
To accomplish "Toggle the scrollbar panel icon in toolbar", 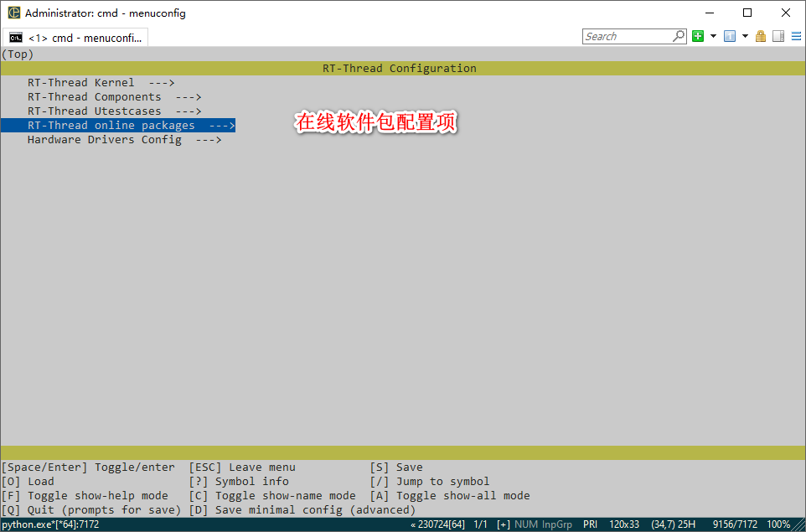I will (778, 36).
